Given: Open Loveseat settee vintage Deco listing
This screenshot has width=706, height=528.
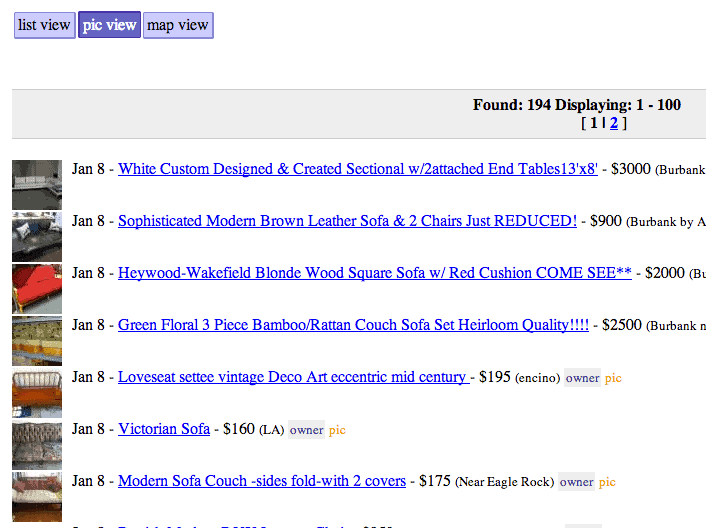Looking at the screenshot, I should (x=294, y=377).
